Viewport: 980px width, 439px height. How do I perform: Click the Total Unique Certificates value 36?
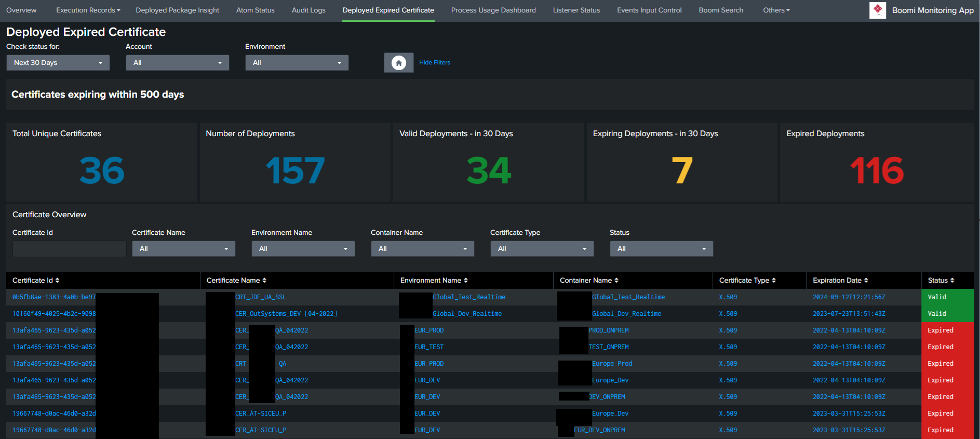click(x=102, y=170)
